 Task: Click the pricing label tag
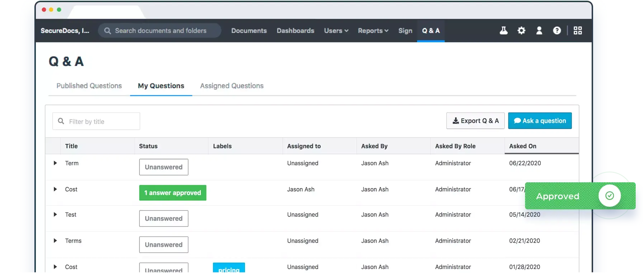[x=229, y=268]
